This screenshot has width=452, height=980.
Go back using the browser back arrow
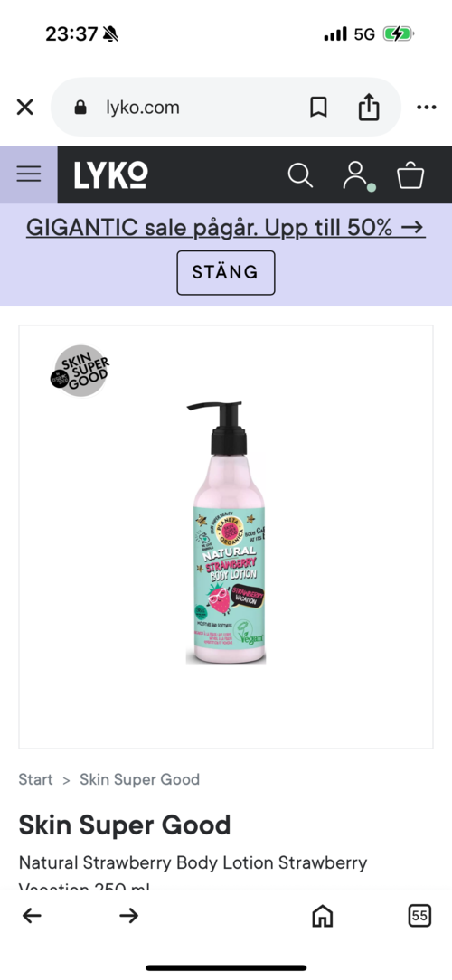point(32,916)
